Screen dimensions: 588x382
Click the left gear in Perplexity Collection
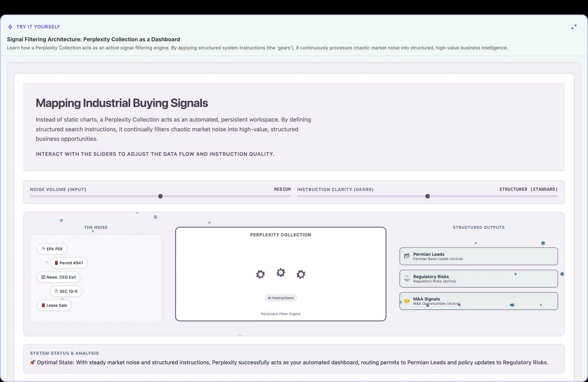click(260, 274)
